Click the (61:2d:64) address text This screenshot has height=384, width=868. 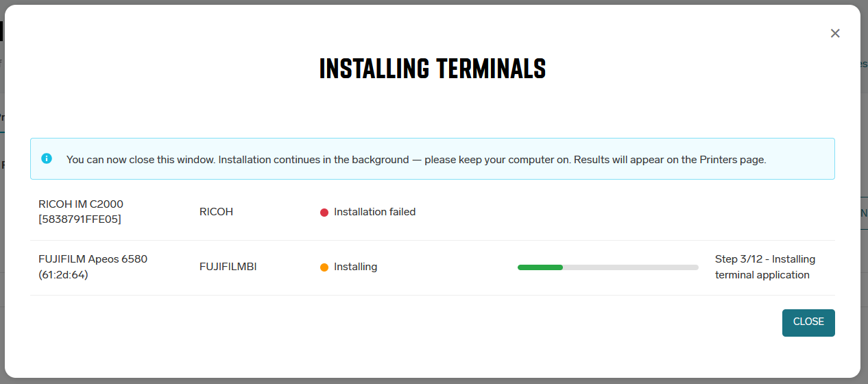63,275
